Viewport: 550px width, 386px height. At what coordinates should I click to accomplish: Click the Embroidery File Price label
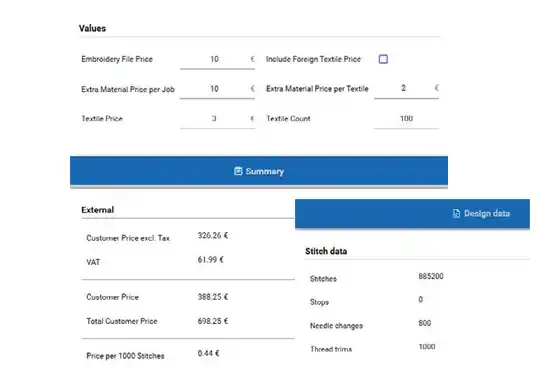(117, 59)
